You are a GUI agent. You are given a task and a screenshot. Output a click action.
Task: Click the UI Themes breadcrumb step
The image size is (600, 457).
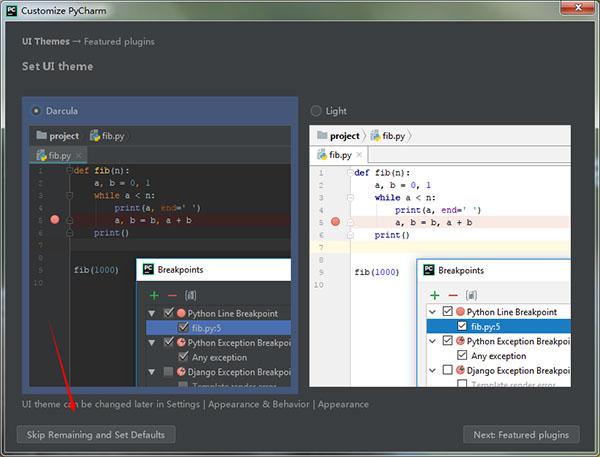pyautogui.click(x=46, y=41)
